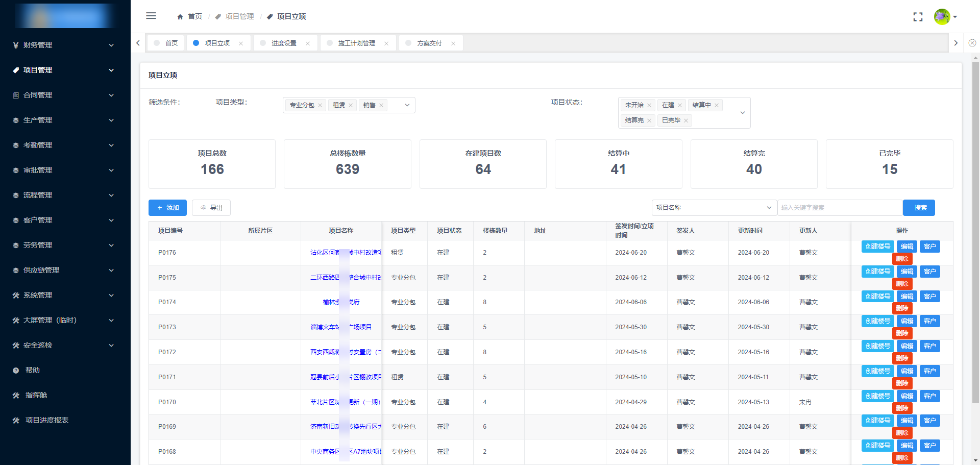Click the 添加 button
The image size is (980, 465).
coord(167,208)
